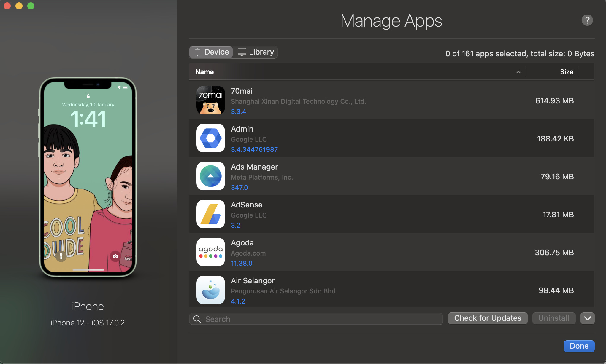
Task: Open help with the question mark icon
Action: point(587,20)
